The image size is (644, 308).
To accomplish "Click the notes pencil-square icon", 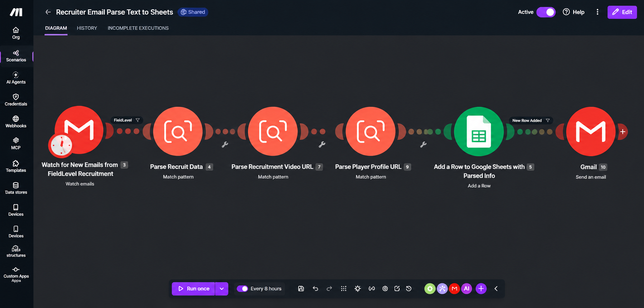I will click(x=397, y=289).
